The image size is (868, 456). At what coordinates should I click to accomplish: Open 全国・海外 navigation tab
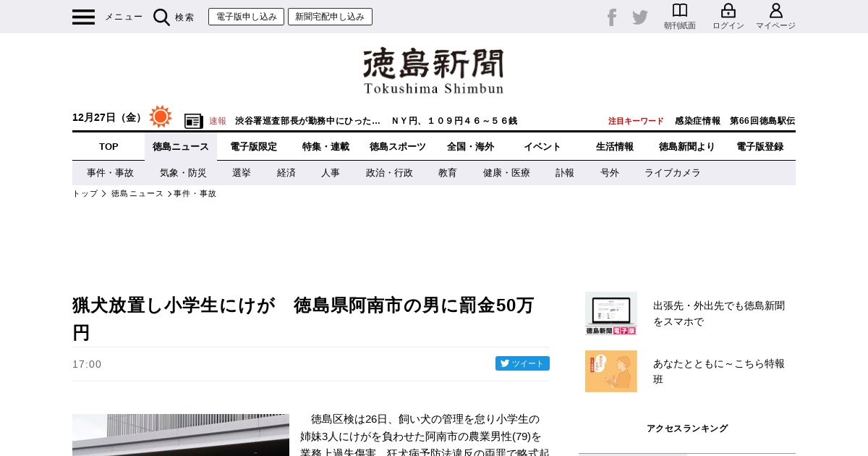tap(470, 146)
